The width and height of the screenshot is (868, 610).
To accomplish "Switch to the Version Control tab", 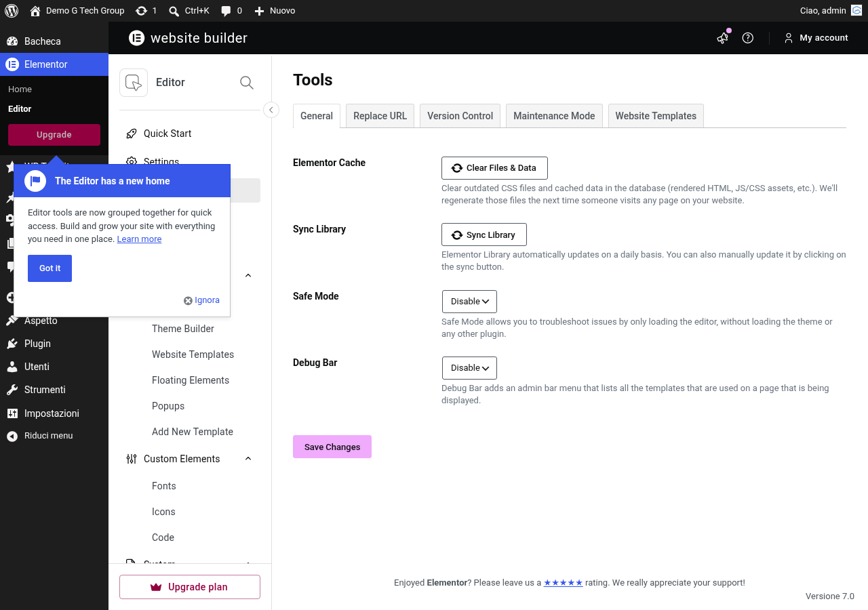I will coord(460,116).
